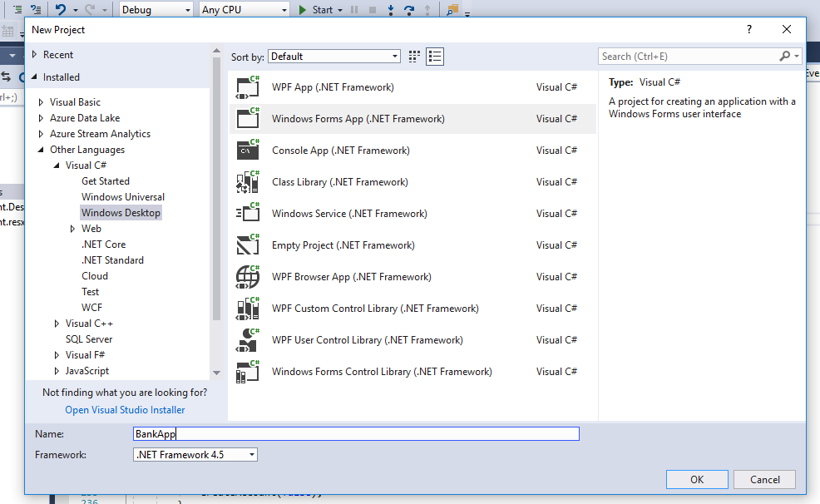This screenshot has height=504, width=820.
Task: Select the WPF Browser App template icon
Action: coord(248,276)
